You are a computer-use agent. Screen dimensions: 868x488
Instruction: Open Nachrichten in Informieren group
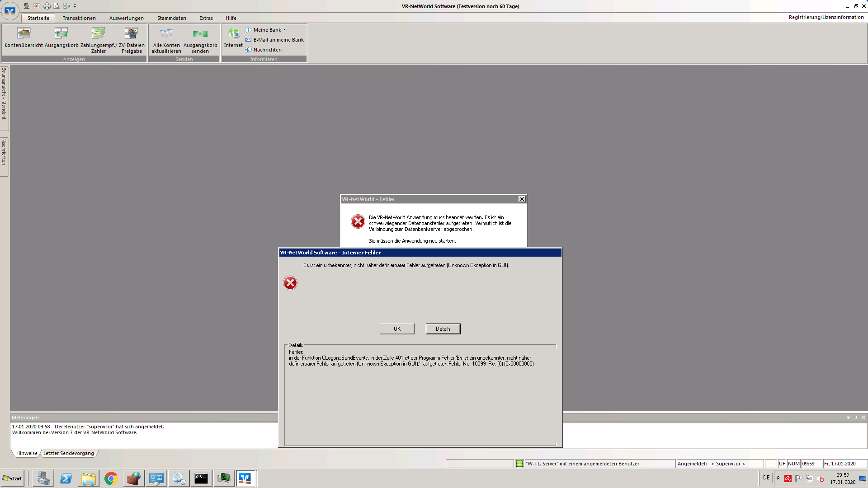click(x=264, y=50)
